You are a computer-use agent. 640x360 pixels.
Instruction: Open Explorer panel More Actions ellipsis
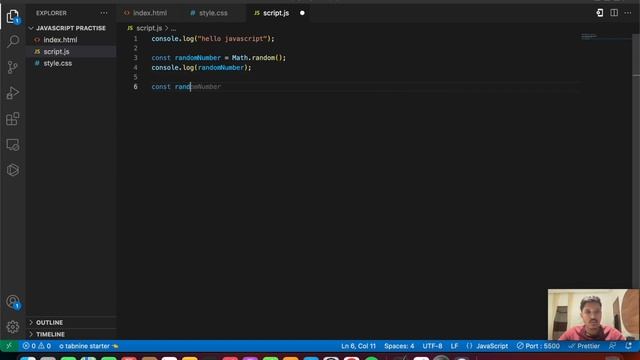(x=104, y=13)
